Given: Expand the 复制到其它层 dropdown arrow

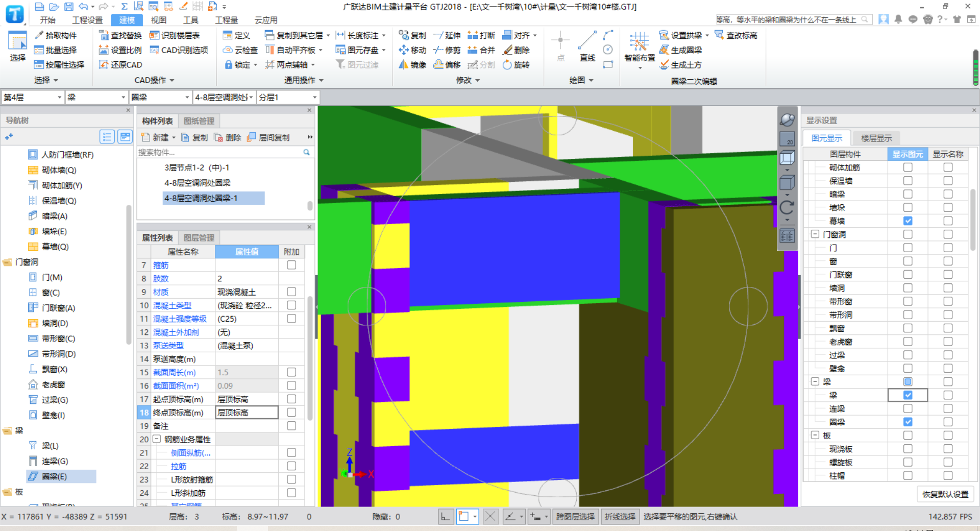Looking at the screenshot, I should pos(328,35).
